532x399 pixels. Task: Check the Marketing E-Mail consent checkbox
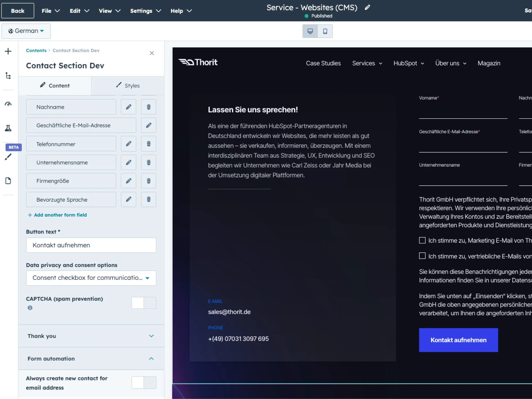point(422,240)
